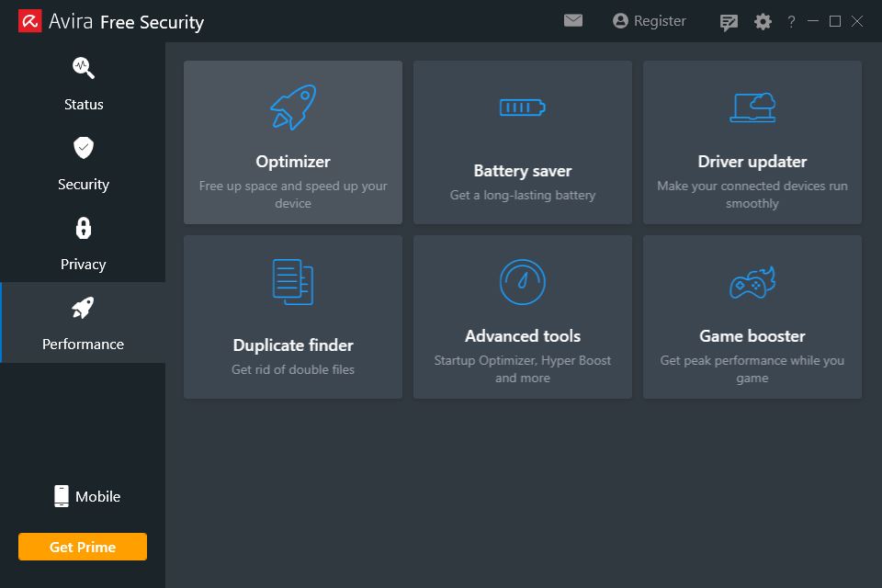Click the 'Free Security' title text

tap(152, 22)
